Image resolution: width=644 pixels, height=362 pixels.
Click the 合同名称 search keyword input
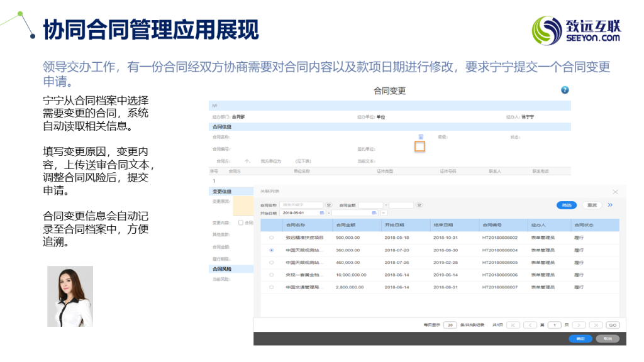(301, 205)
